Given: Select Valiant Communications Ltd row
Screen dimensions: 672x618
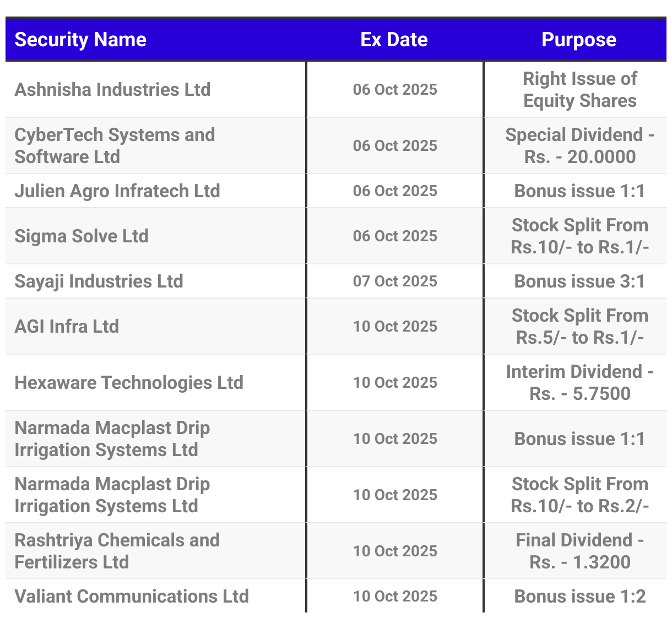Looking at the screenshot, I should pyautogui.click(x=336, y=596).
